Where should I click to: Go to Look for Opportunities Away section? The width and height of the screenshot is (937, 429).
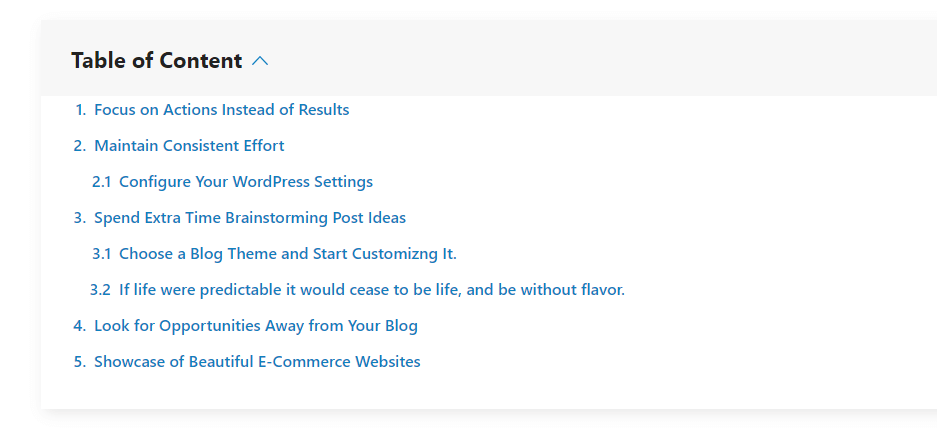coord(255,326)
